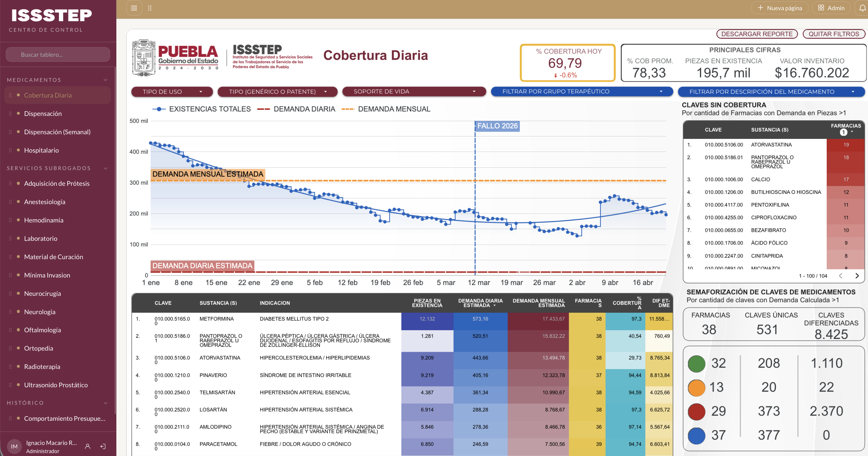Click the TELMISARTÁN cell in the table

pyautogui.click(x=217, y=393)
